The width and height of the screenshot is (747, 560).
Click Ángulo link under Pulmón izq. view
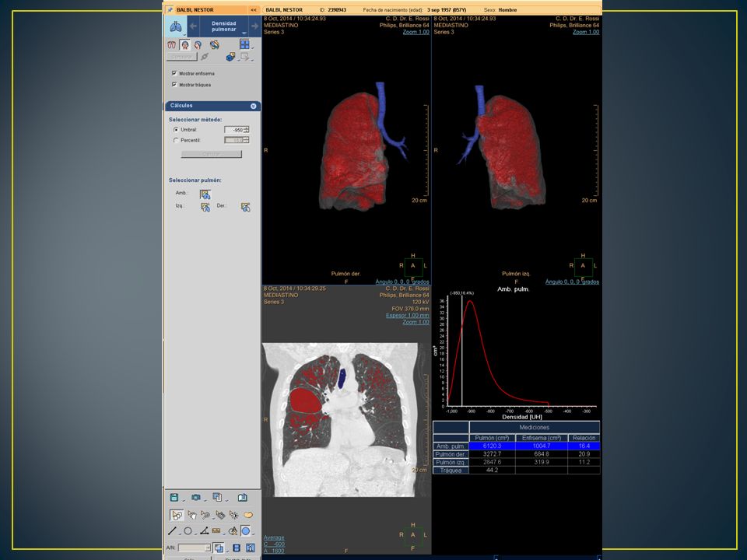coord(572,282)
